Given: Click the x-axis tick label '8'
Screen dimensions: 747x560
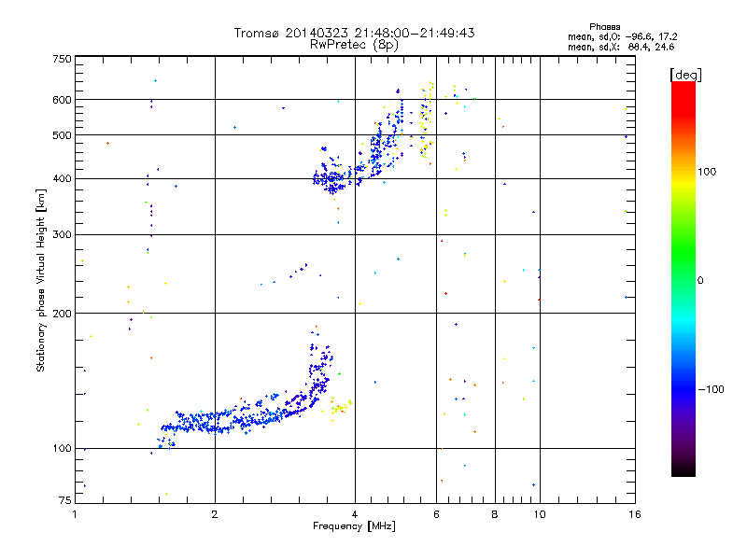Looking at the screenshot, I should pyautogui.click(x=495, y=514).
